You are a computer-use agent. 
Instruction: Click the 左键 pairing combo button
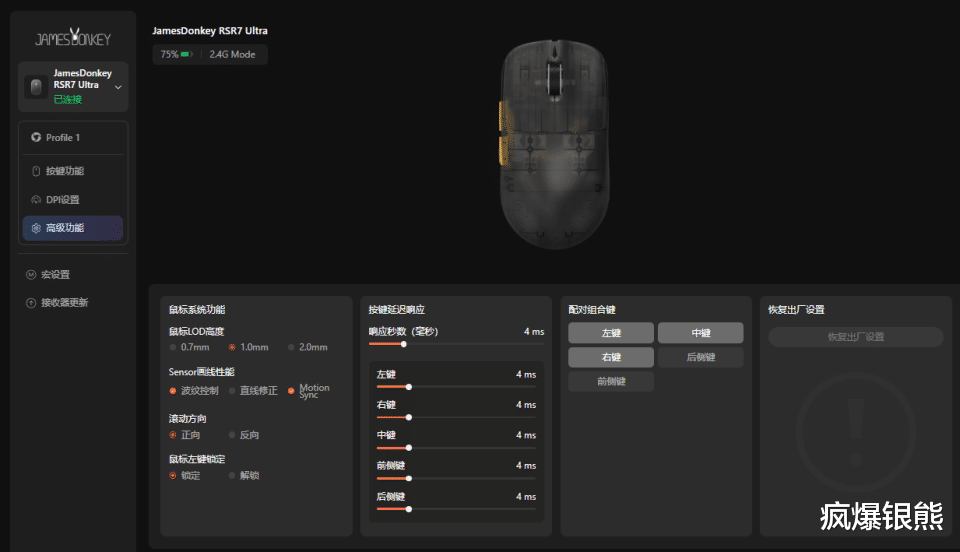click(611, 333)
